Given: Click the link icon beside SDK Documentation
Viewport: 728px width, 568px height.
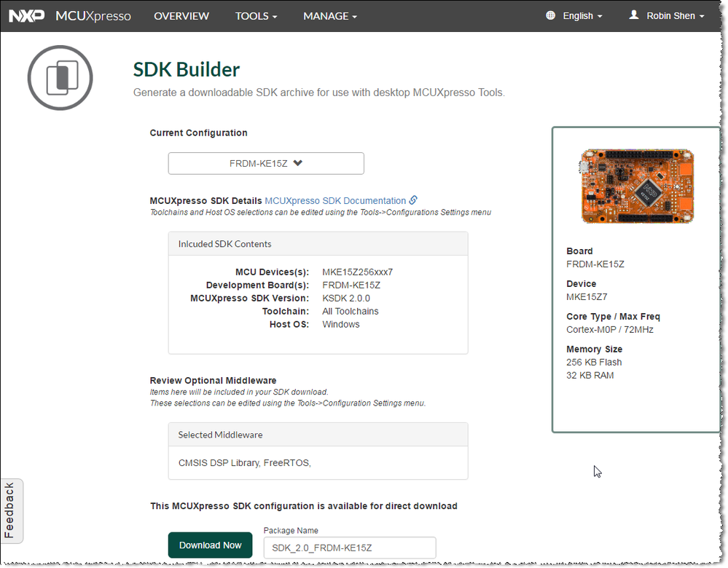Looking at the screenshot, I should pyautogui.click(x=412, y=200).
